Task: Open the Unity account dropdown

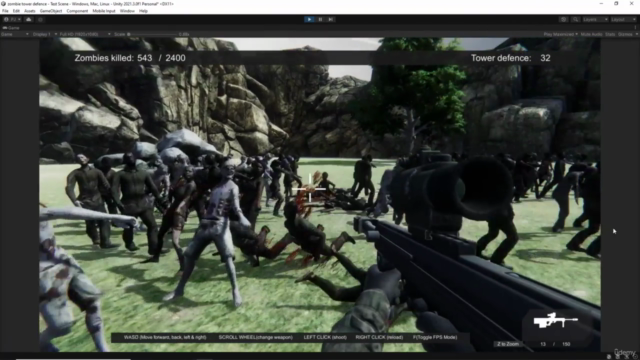Action: 12,19
